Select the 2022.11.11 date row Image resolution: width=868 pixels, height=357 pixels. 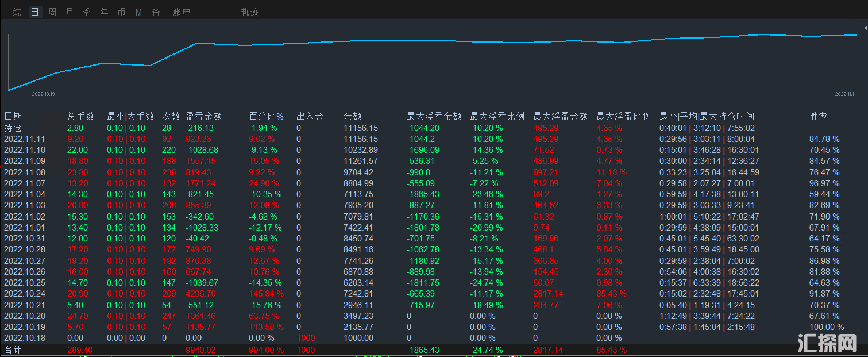[x=24, y=139]
